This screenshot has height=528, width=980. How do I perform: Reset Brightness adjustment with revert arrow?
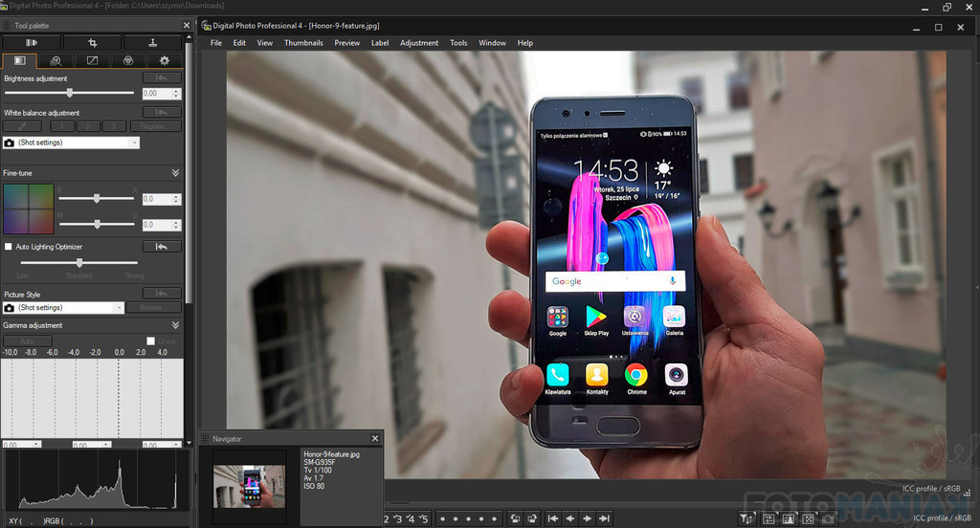(162, 78)
